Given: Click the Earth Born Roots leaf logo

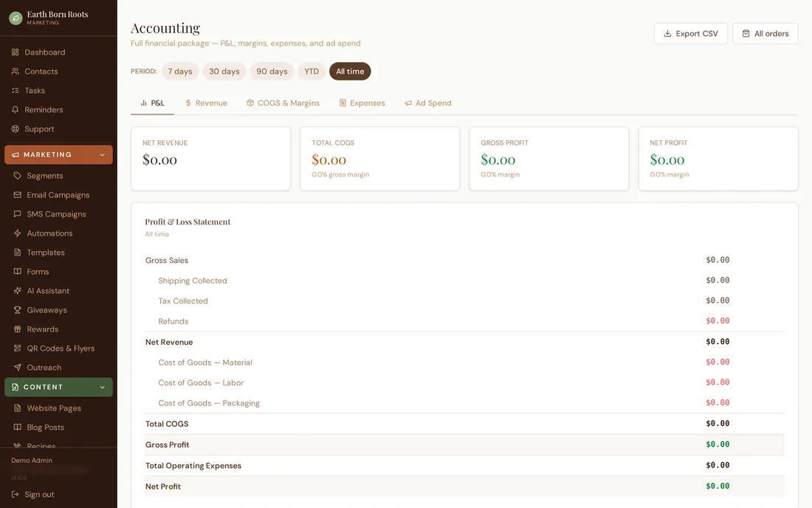Looking at the screenshot, I should pyautogui.click(x=16, y=18).
